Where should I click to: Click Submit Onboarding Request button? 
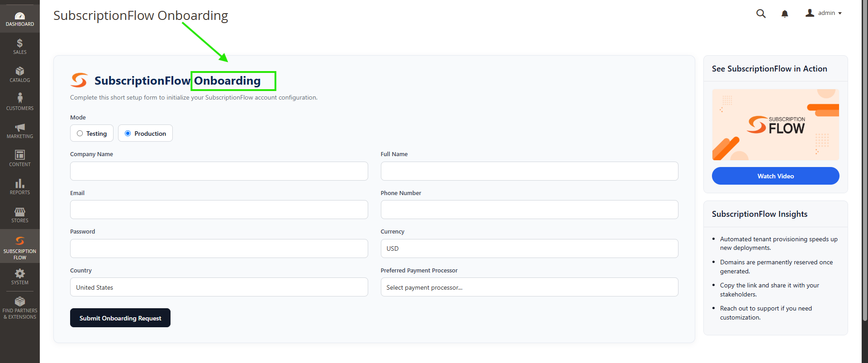coord(120,318)
